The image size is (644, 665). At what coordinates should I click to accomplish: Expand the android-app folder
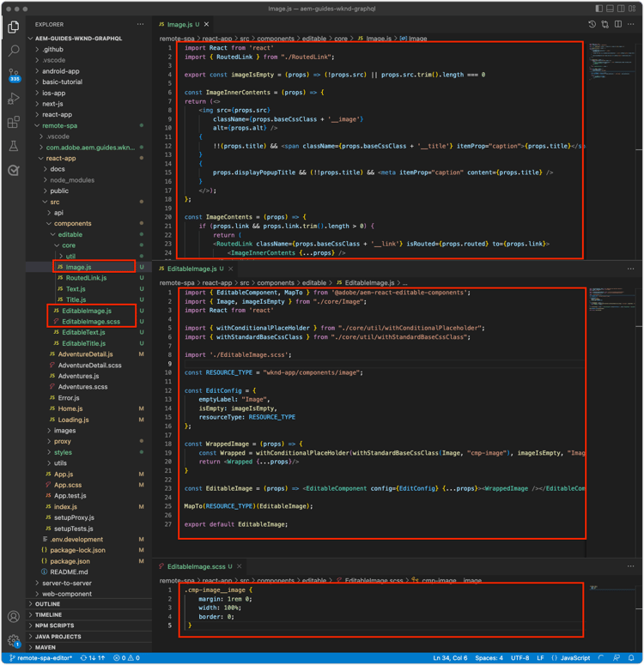60,71
